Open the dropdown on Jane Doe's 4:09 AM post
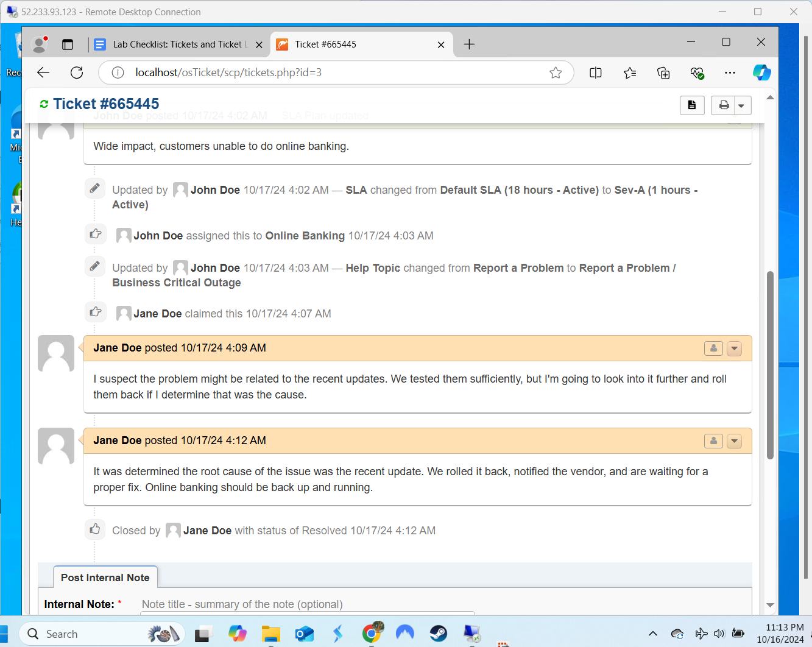 (x=735, y=348)
